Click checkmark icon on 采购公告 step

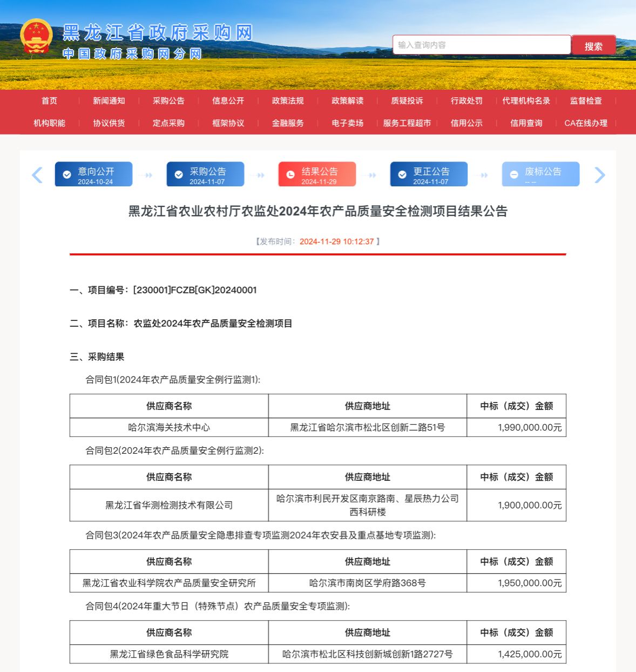(x=179, y=174)
